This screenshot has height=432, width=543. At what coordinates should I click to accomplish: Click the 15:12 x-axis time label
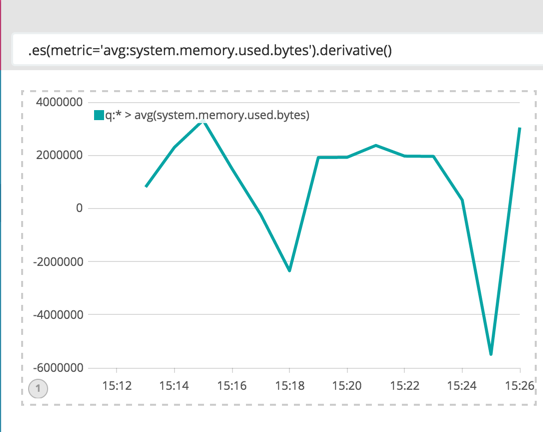click(x=117, y=386)
